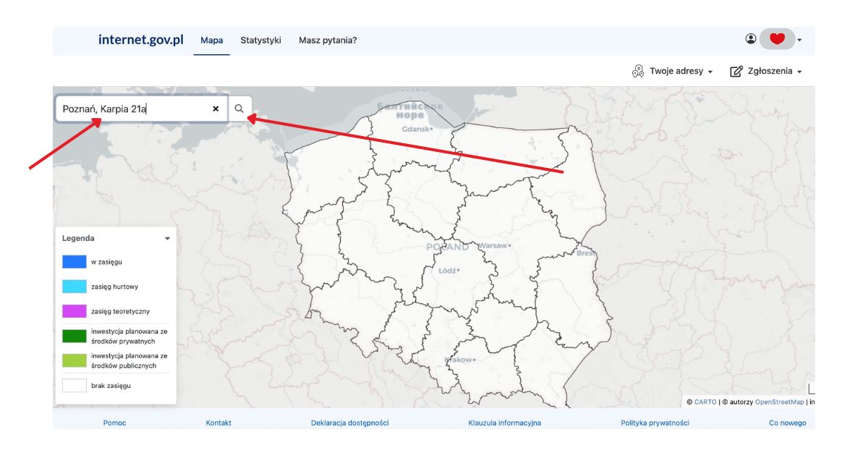Click the Zgłoszenia edit pencil icon

tap(736, 72)
